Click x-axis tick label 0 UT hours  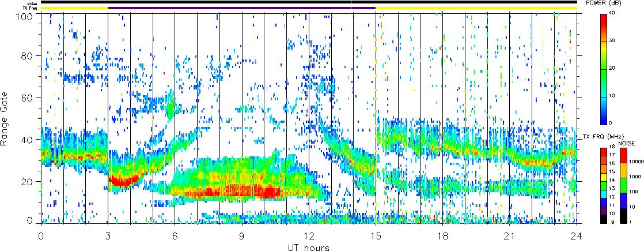(x=41, y=237)
